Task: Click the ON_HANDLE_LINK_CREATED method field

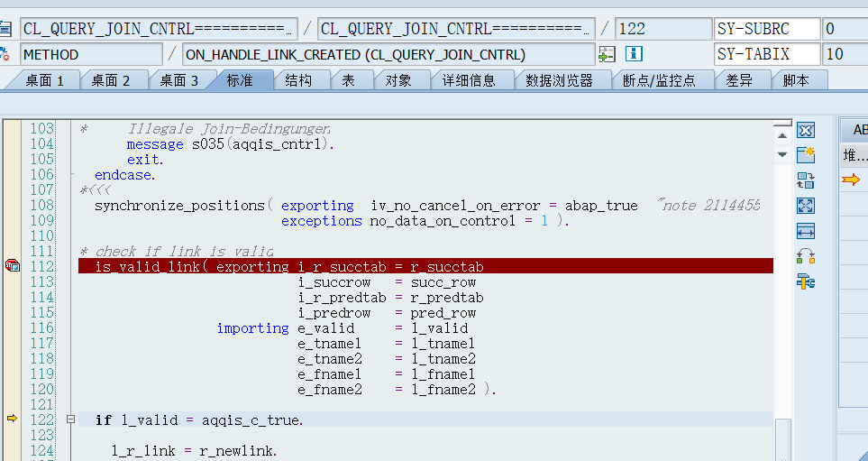Action: [x=388, y=54]
